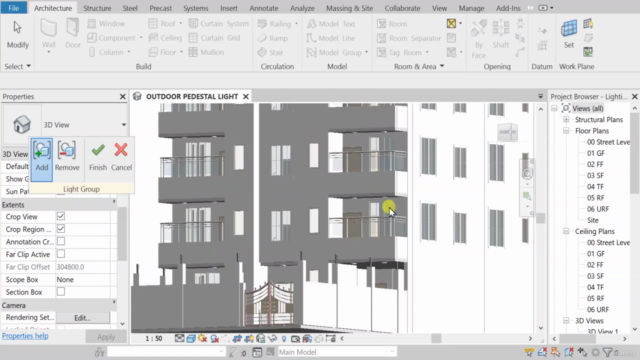Viewport: 640px width, 360px height.
Task: Click the Window tool
Action: 106,24
